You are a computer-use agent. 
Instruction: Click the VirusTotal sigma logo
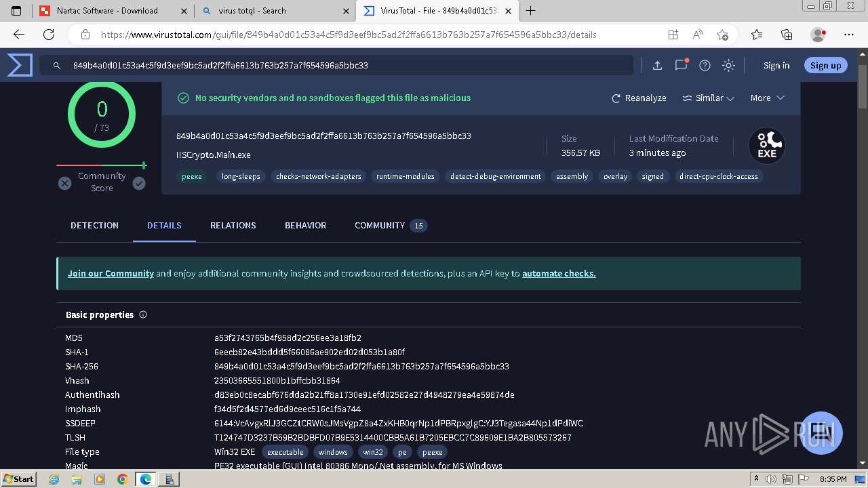point(20,65)
